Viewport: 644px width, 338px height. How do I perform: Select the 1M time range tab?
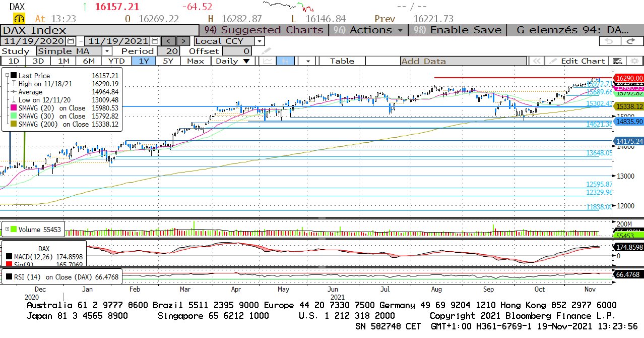pos(63,61)
